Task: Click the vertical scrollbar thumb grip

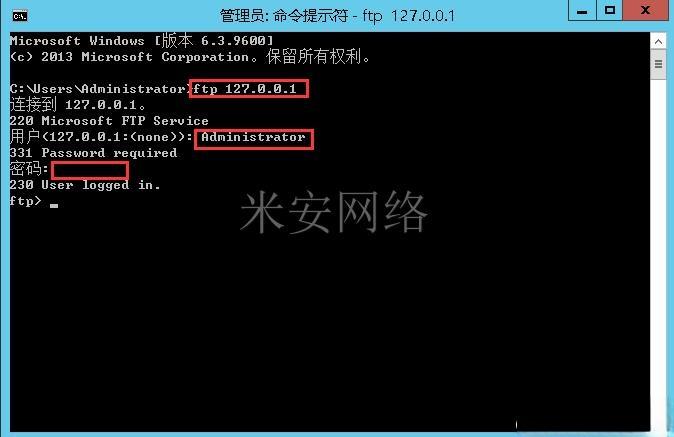Action: pos(658,64)
